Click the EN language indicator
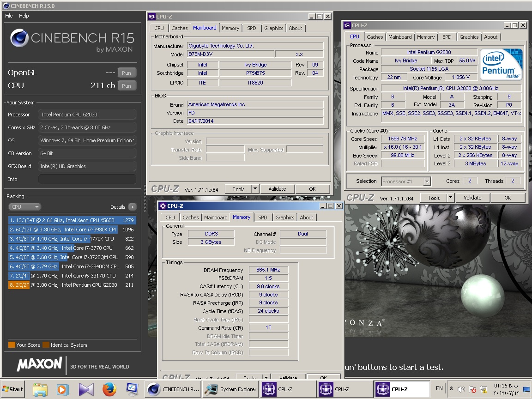Screen dimensions: 532x399 [x=439, y=388]
